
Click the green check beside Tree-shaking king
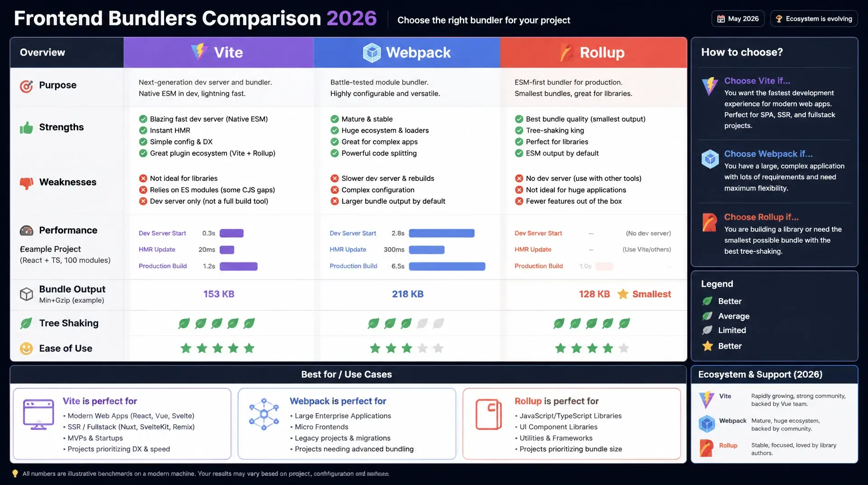519,130
